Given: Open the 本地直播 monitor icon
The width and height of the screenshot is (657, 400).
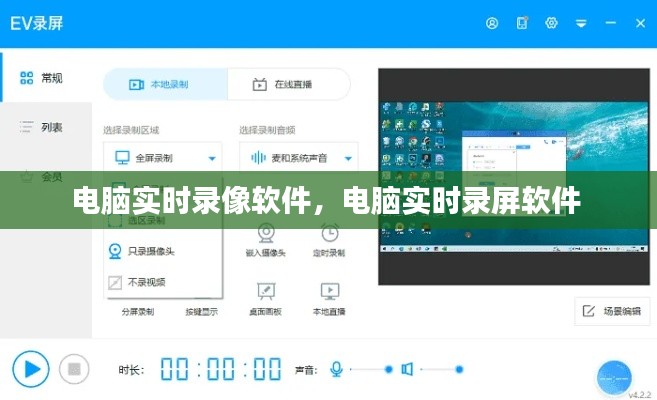Looking at the screenshot, I should (x=328, y=291).
